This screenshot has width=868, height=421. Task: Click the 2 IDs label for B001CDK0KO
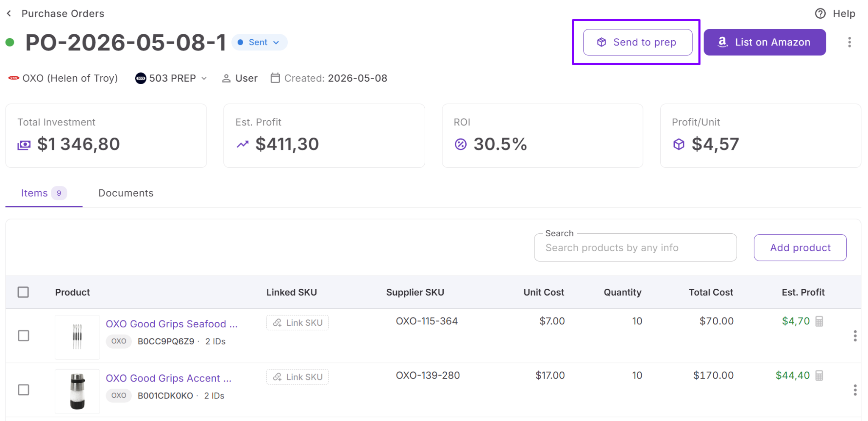(x=214, y=396)
